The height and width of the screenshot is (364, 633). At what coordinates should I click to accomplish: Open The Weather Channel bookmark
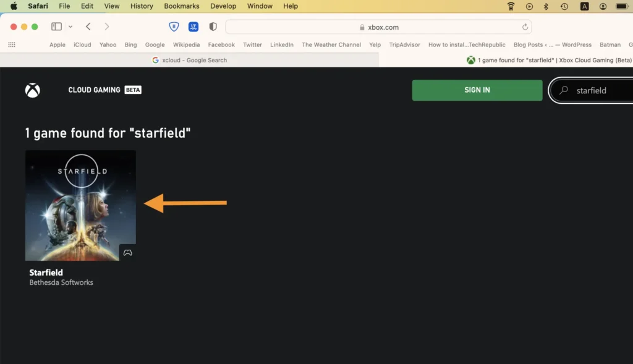pos(331,44)
